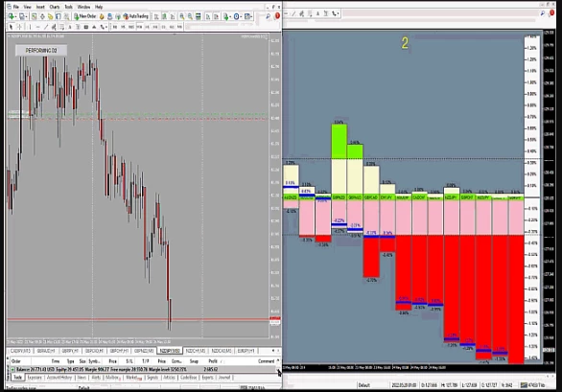Select the trendline drawing tool
The height and width of the screenshot is (392, 562).
point(46,27)
